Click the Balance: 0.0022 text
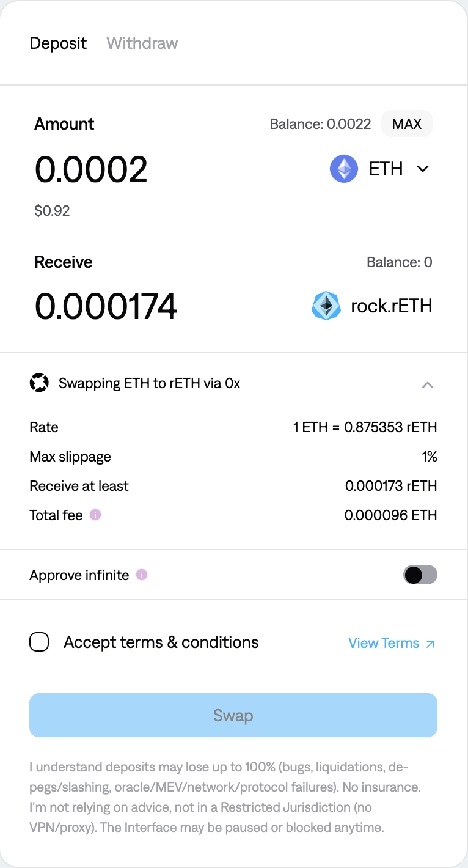468x868 pixels. (320, 124)
